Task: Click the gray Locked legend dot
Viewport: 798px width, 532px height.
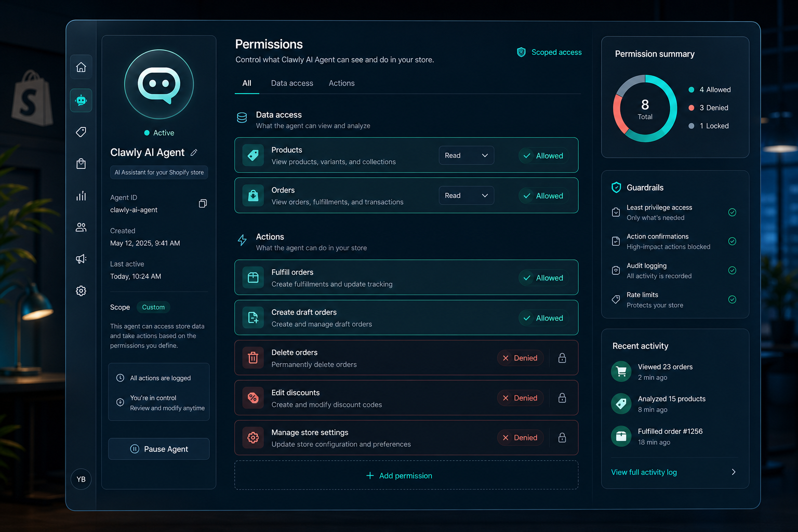Action: [x=691, y=126]
